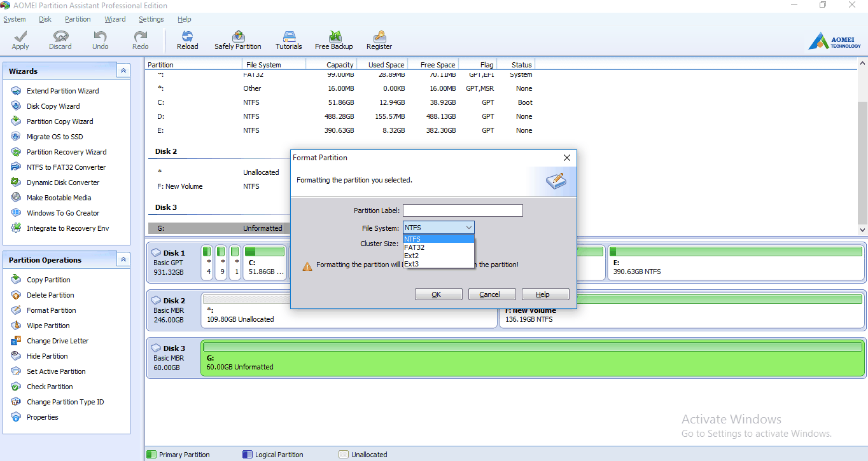868x461 pixels.
Task: Select Change Drive Letter operation
Action: click(x=50, y=341)
